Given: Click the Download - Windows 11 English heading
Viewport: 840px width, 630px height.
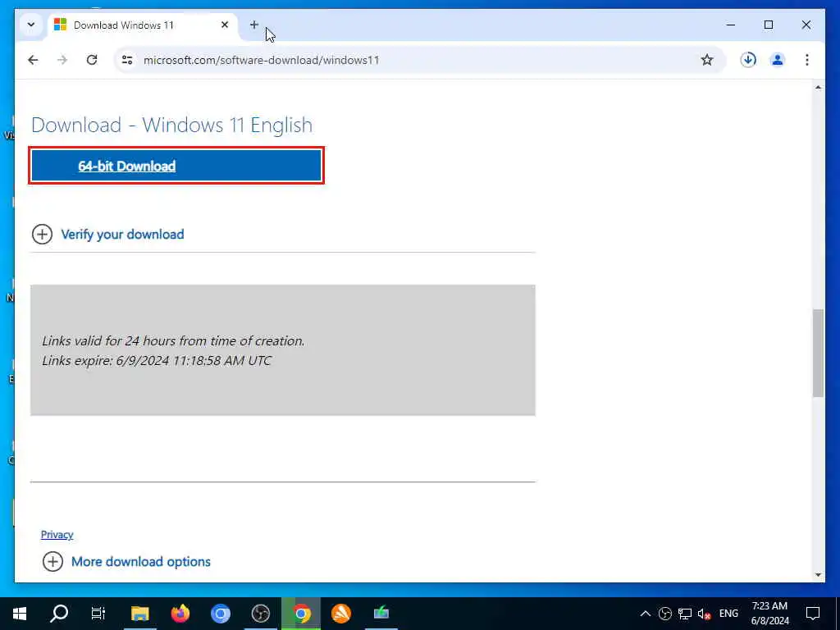Looking at the screenshot, I should pyautogui.click(x=172, y=125).
